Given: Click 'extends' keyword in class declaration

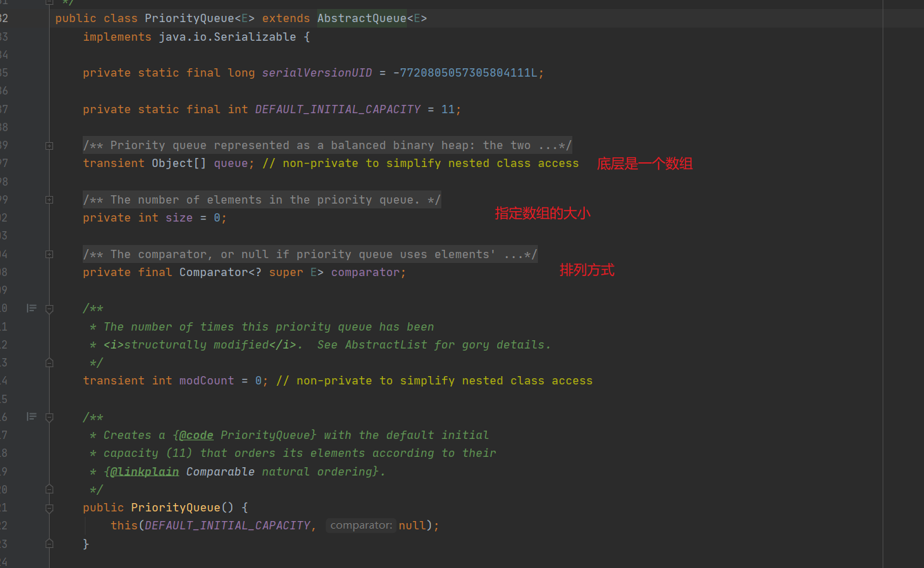Looking at the screenshot, I should click(286, 18).
